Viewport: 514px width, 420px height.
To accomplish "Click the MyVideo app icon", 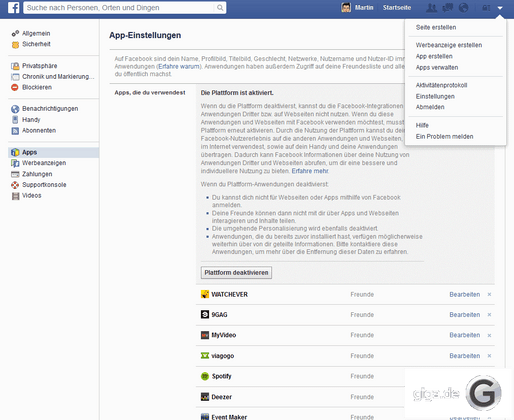I will 205,335.
